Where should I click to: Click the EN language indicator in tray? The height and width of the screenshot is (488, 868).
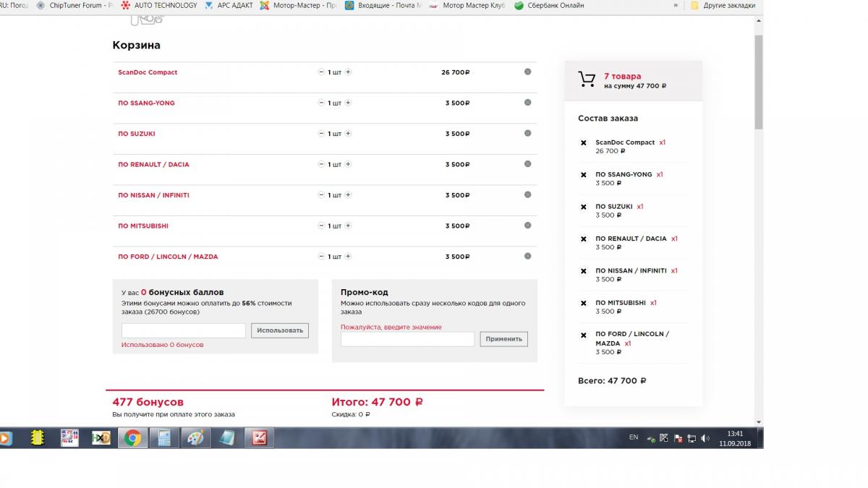tap(634, 437)
